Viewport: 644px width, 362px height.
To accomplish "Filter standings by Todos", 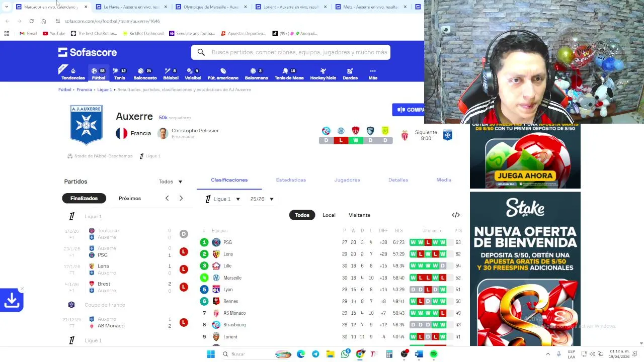I will (x=302, y=215).
